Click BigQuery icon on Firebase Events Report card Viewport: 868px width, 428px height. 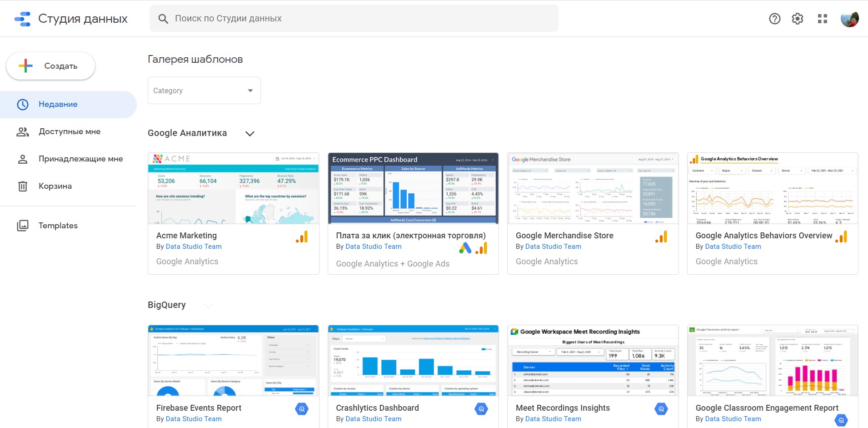(x=302, y=409)
